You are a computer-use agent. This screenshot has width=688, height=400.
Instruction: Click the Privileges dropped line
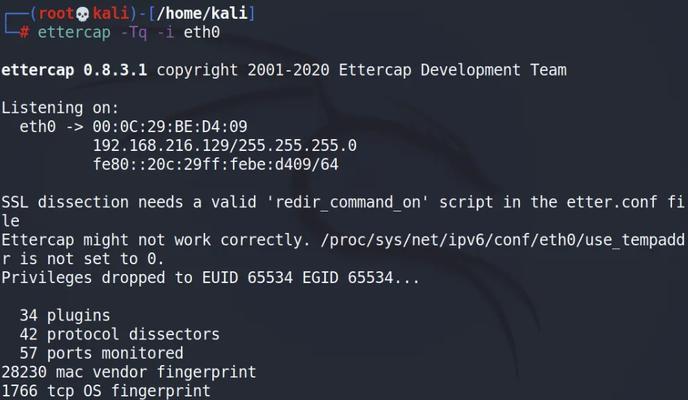(x=210, y=278)
